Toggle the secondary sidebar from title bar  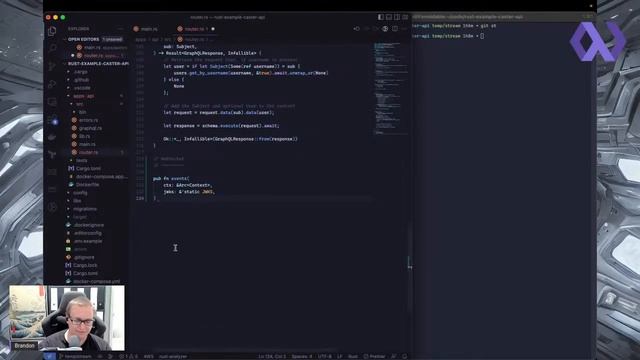point(397,17)
